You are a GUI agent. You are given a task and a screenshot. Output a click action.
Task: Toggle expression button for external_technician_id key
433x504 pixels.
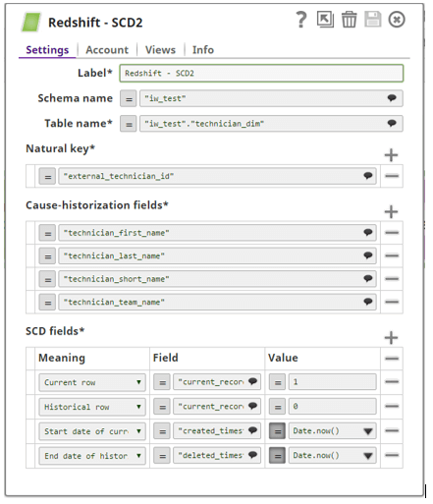point(47,176)
